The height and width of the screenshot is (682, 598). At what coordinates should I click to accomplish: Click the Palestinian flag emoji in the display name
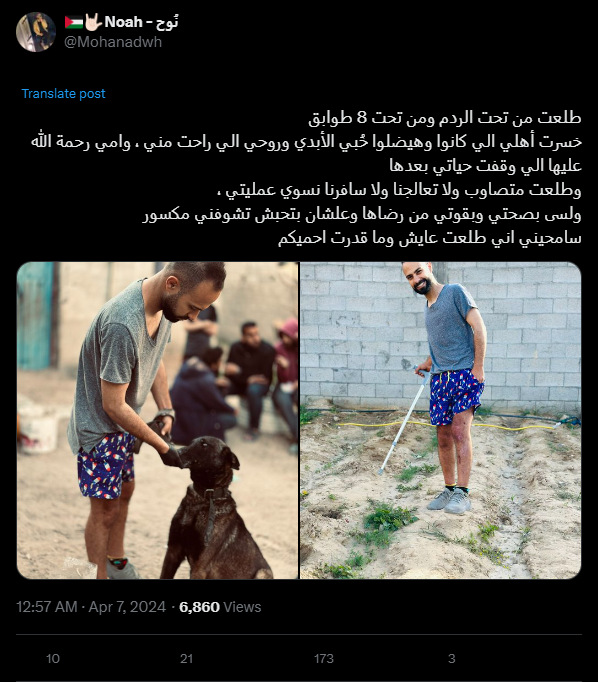(x=73, y=22)
